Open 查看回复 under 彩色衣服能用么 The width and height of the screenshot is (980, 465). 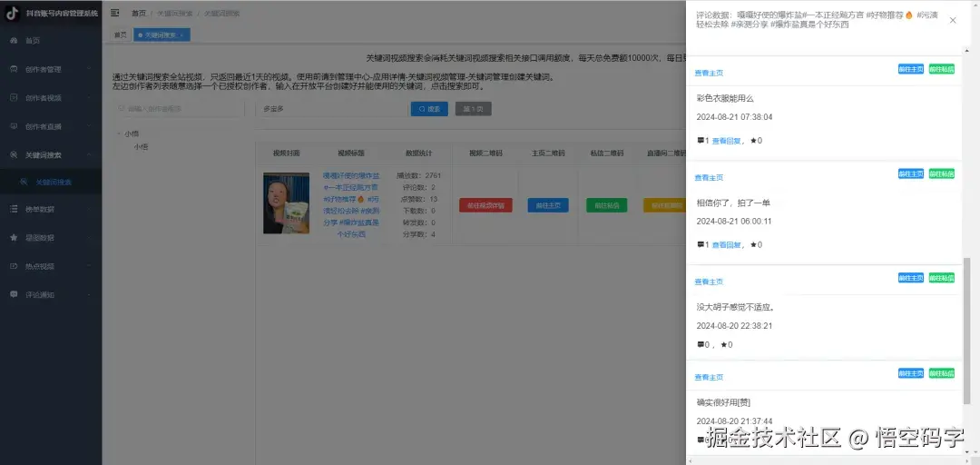[726, 141]
